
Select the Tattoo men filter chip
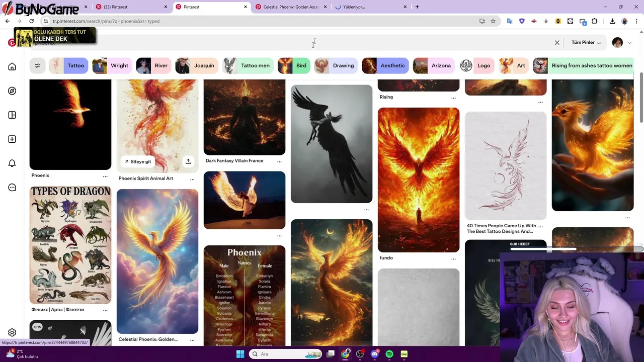[x=248, y=65]
